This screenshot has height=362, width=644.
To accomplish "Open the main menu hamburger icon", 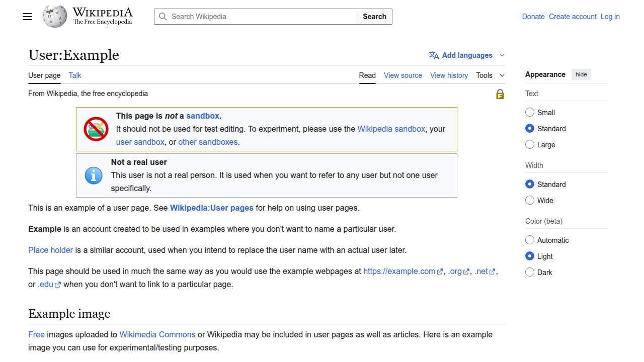I will (x=27, y=17).
